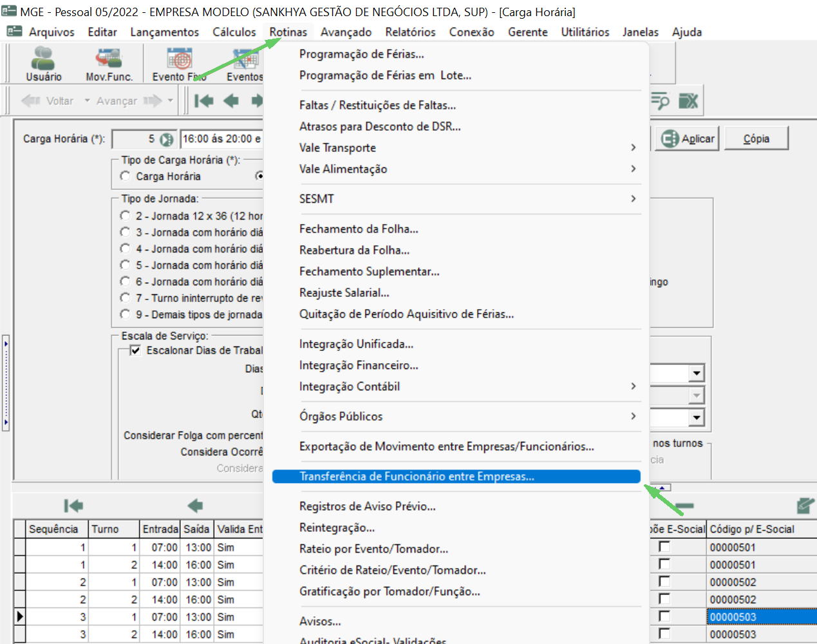The height and width of the screenshot is (644, 817).
Task: Select the Carga Horária radio option
Action: pos(126,176)
